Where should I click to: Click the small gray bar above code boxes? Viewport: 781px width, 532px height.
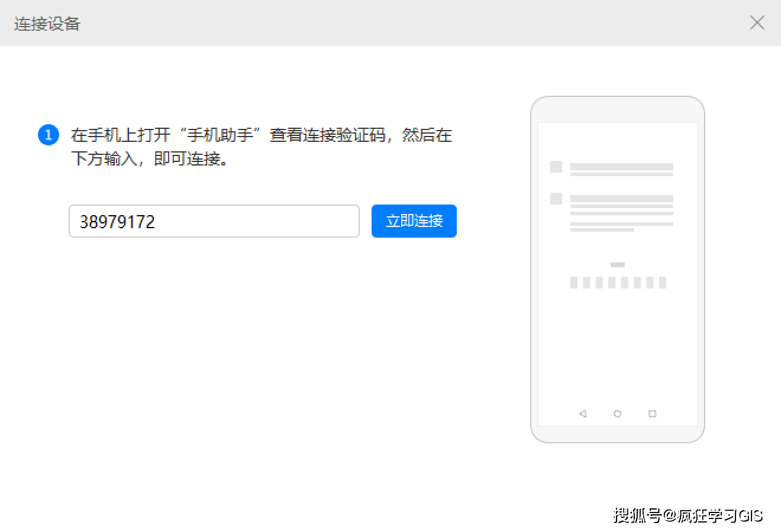617,265
